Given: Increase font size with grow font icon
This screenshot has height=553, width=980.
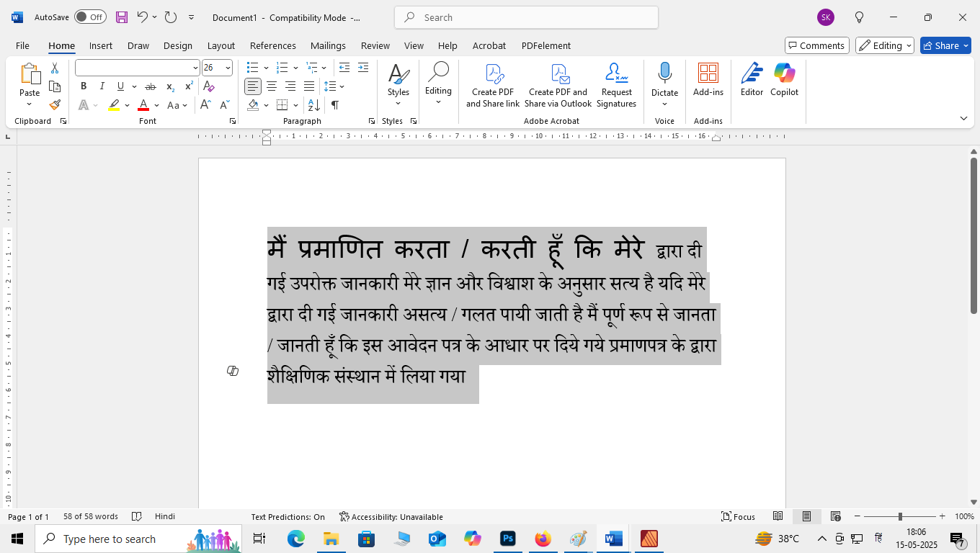Looking at the screenshot, I should click(205, 105).
